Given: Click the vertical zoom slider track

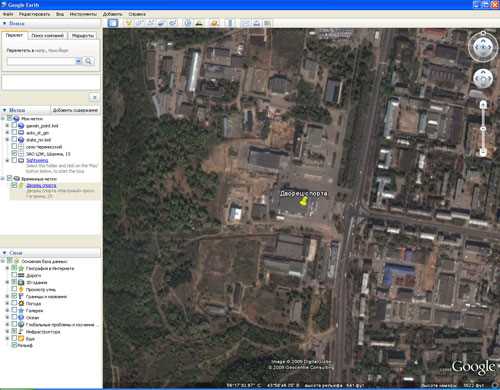Looking at the screenshot, I should 483,129.
